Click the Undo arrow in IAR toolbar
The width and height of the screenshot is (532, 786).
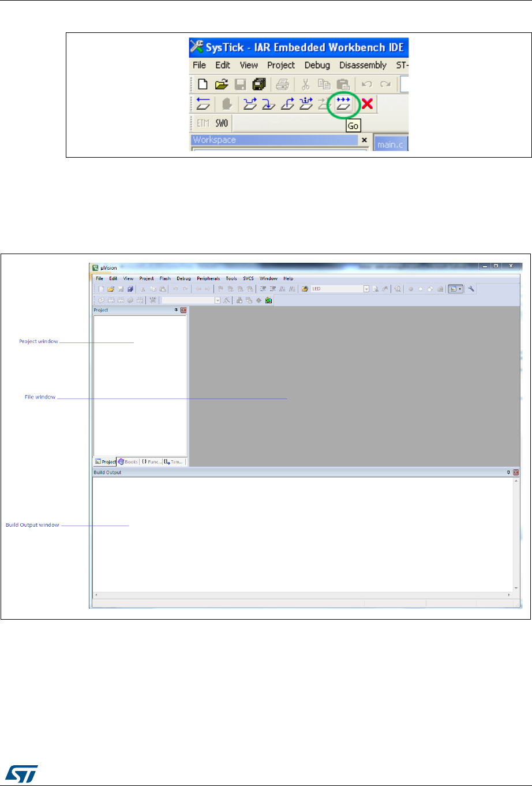click(x=367, y=84)
